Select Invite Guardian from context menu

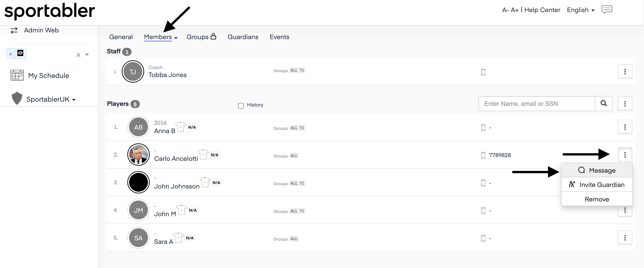tap(597, 185)
